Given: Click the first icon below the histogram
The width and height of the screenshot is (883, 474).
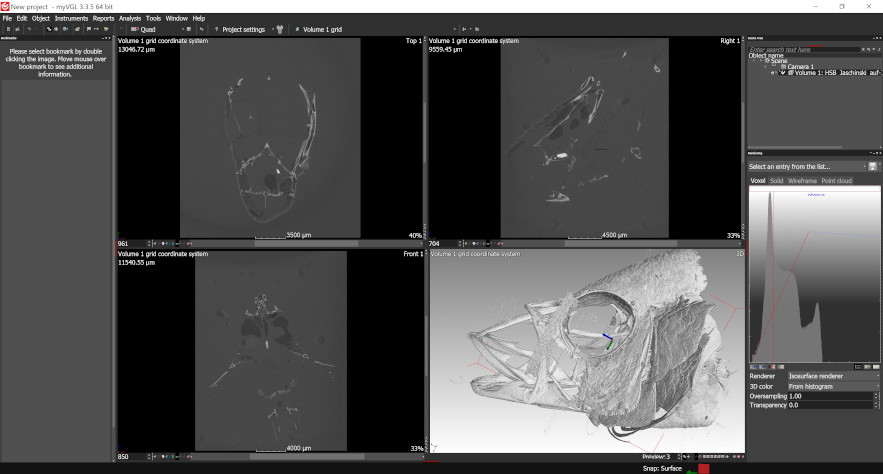Looking at the screenshot, I should [753, 367].
